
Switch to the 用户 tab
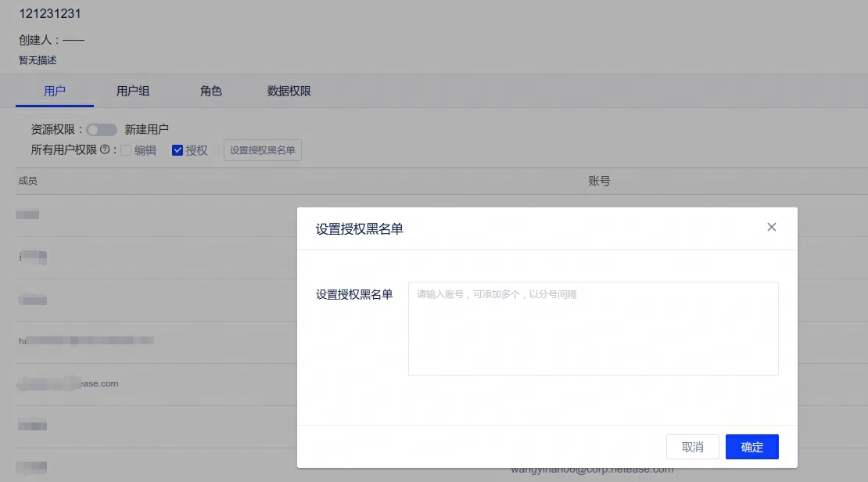tap(55, 91)
